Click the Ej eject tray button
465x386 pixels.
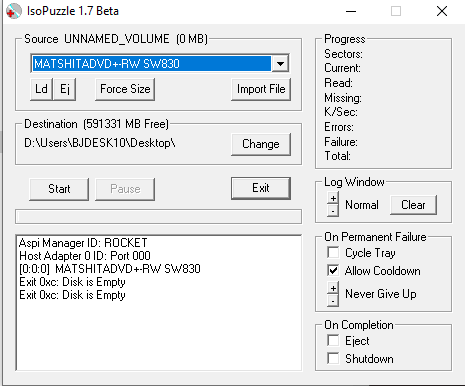point(65,89)
